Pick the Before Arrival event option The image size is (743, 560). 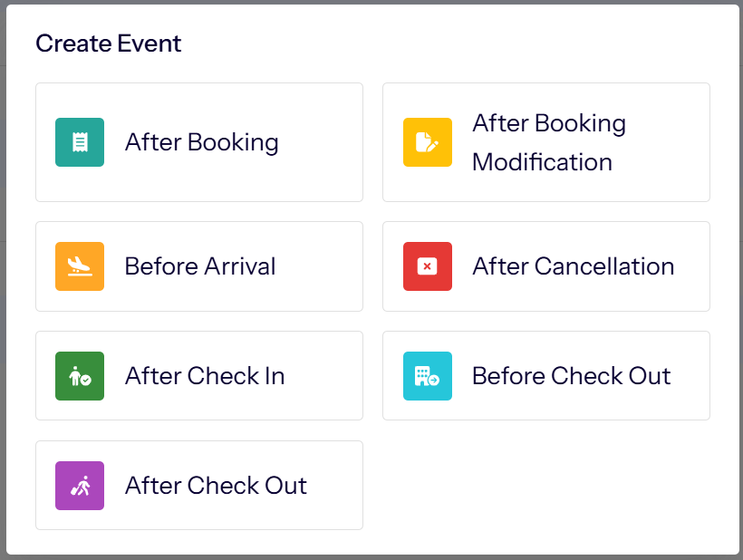click(200, 266)
